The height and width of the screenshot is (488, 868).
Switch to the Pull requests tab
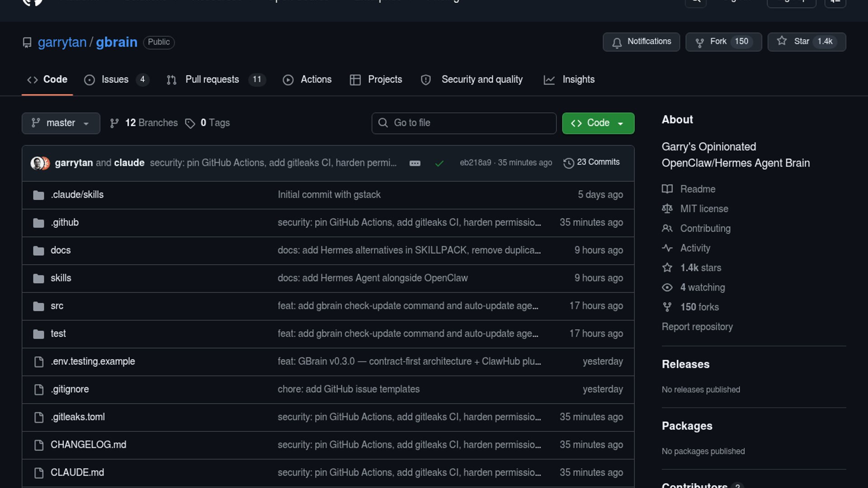click(x=212, y=80)
